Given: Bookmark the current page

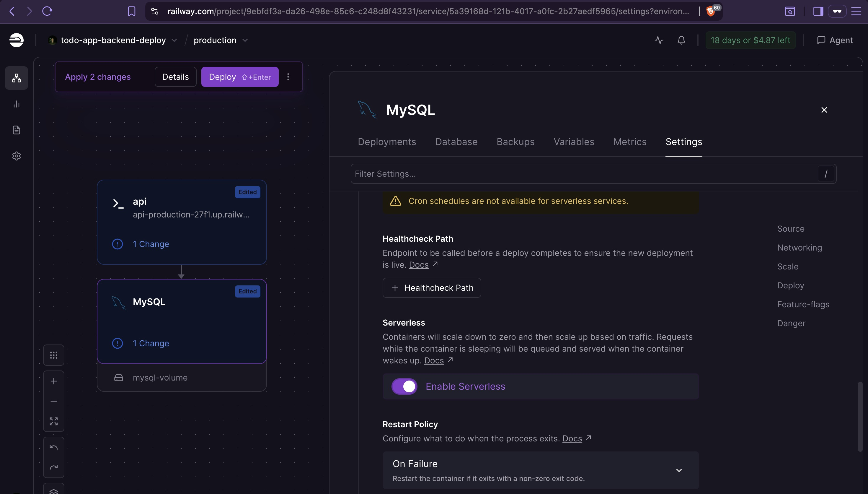Looking at the screenshot, I should pyautogui.click(x=131, y=11).
